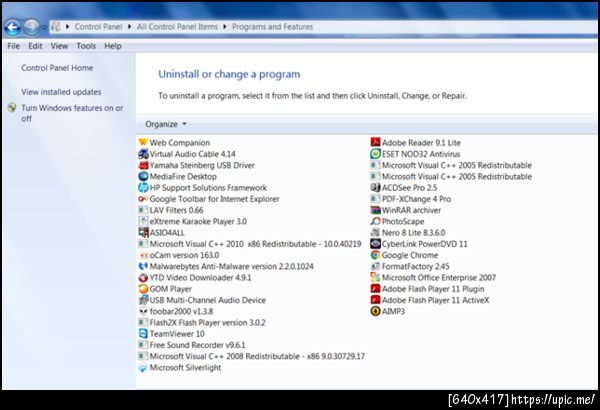
Task: Select Microsoft Visual C++ 2008 Redistributable entry
Action: 252,356
